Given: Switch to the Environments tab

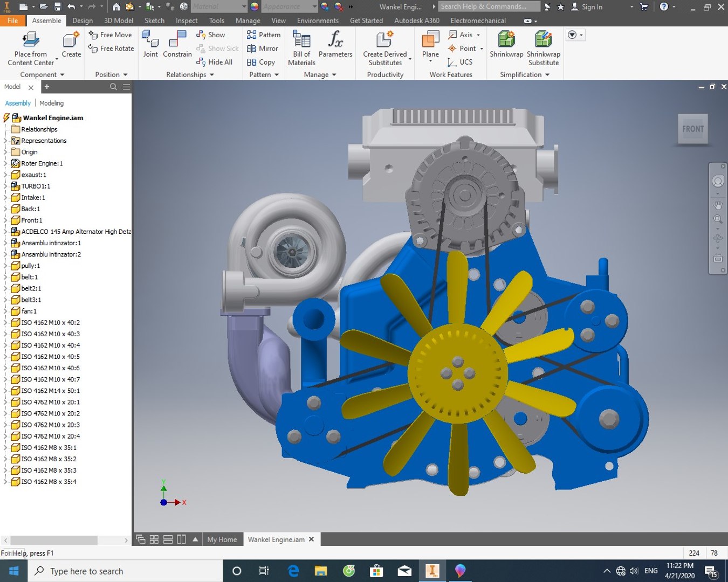Looking at the screenshot, I should 318,20.
